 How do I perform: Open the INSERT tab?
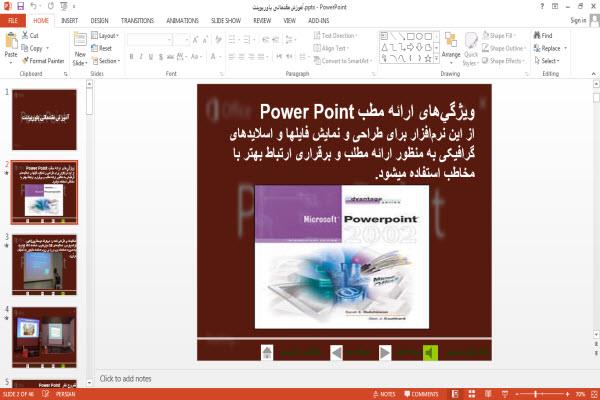coord(69,21)
